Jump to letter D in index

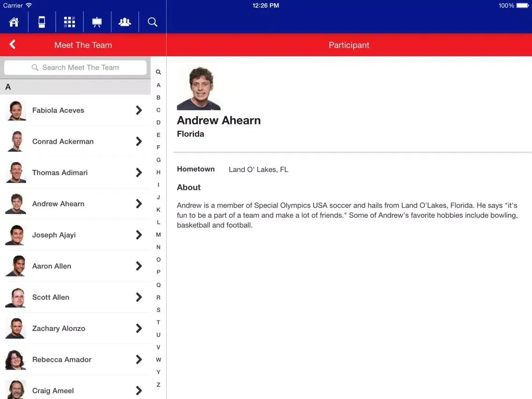tap(158, 123)
